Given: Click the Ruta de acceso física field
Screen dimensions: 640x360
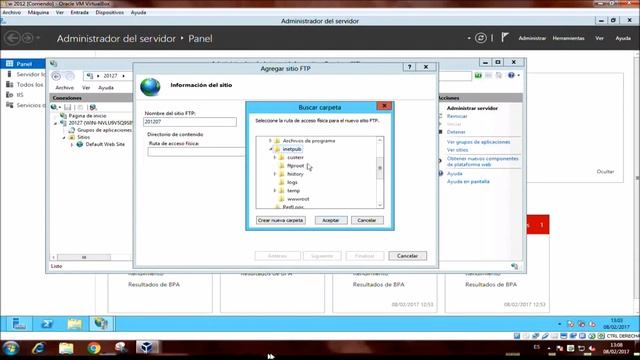Looking at the screenshot, I should pyautogui.click(x=197, y=152).
